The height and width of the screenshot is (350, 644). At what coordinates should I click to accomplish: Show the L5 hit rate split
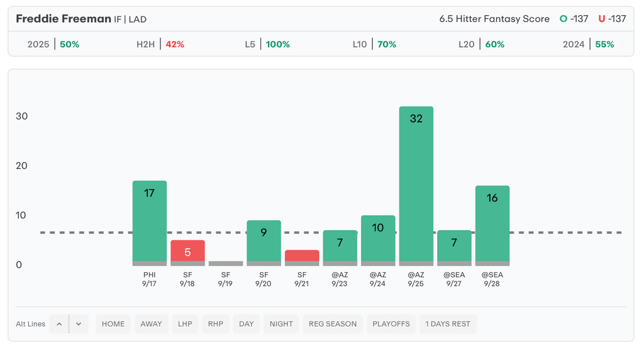(x=267, y=44)
